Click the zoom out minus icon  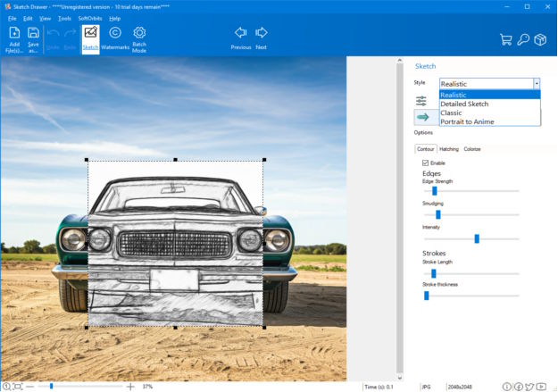point(30,387)
